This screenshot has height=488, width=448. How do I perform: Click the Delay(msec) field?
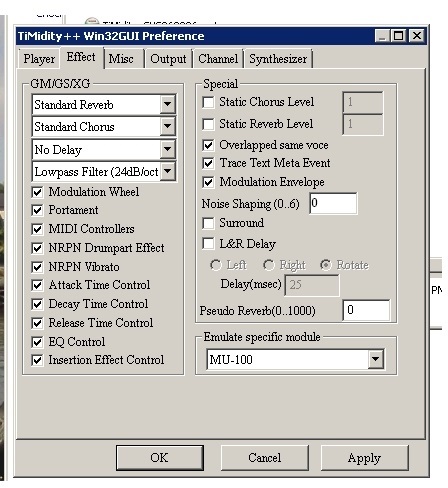[312, 285]
